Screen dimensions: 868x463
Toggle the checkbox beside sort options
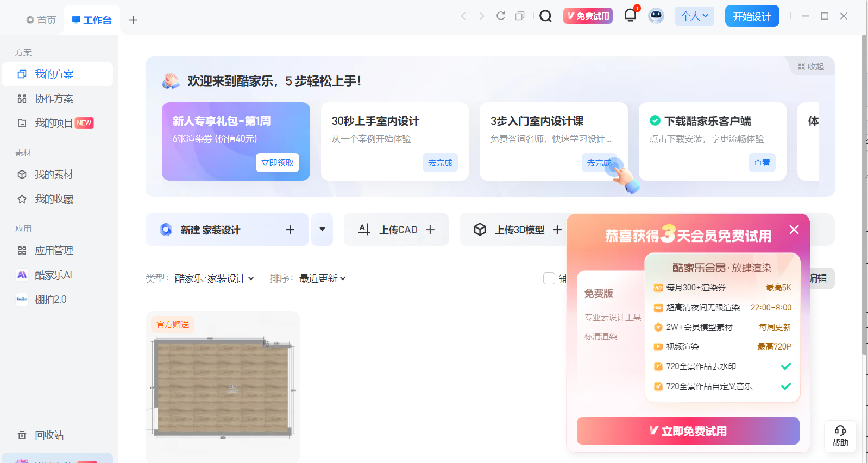[549, 278]
